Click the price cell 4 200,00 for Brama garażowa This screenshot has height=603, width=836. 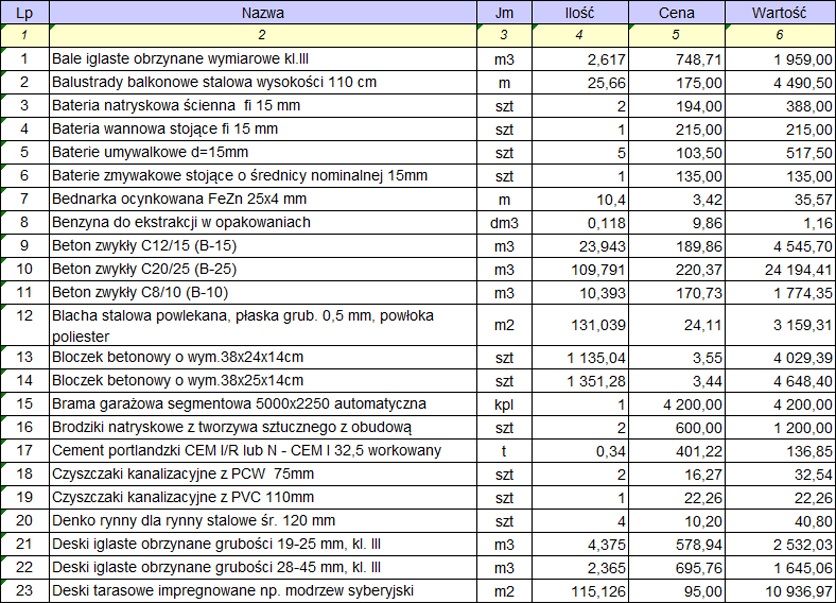coord(677,404)
